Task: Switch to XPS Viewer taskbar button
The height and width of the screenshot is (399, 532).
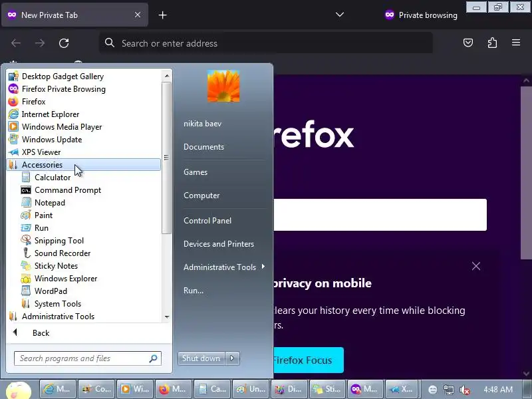Action: coord(402,389)
